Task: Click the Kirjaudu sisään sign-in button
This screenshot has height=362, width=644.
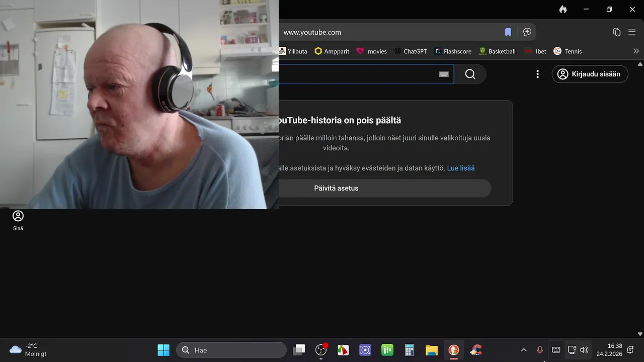Action: point(590,74)
